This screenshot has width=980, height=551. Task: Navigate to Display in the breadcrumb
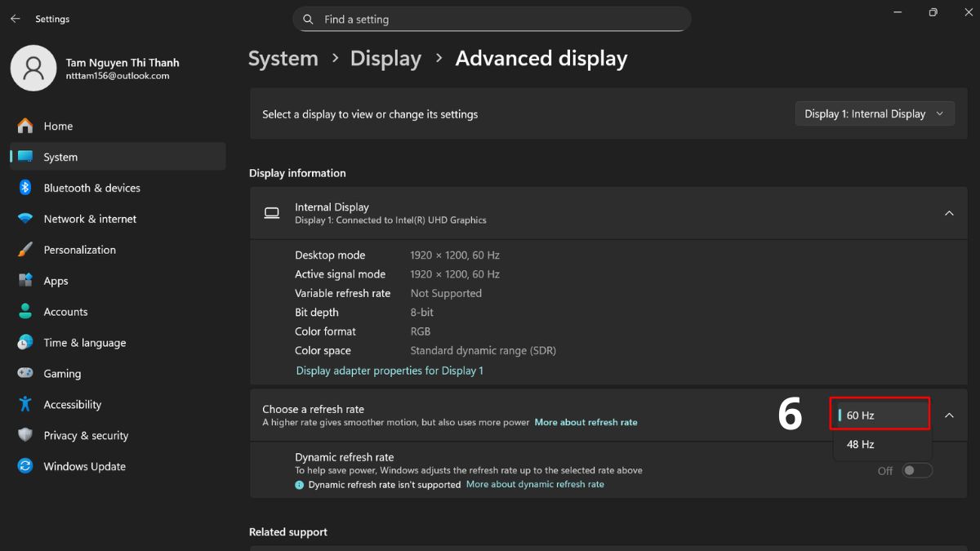pyautogui.click(x=385, y=59)
